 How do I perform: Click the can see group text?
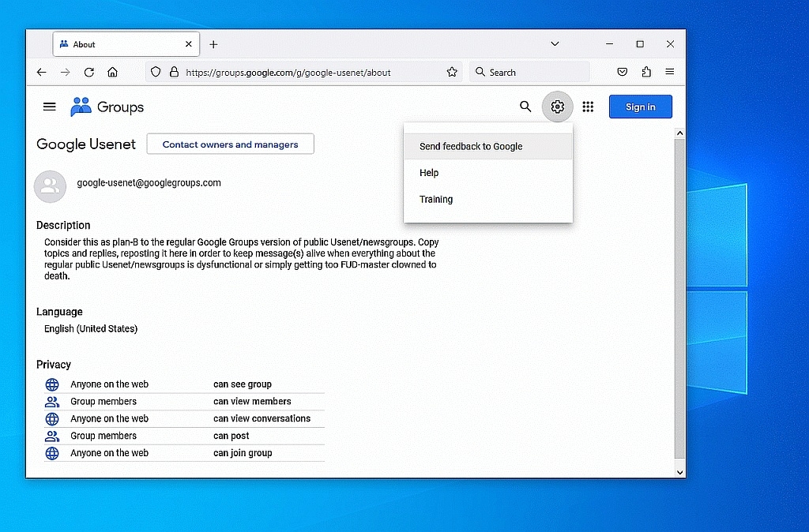(x=242, y=384)
